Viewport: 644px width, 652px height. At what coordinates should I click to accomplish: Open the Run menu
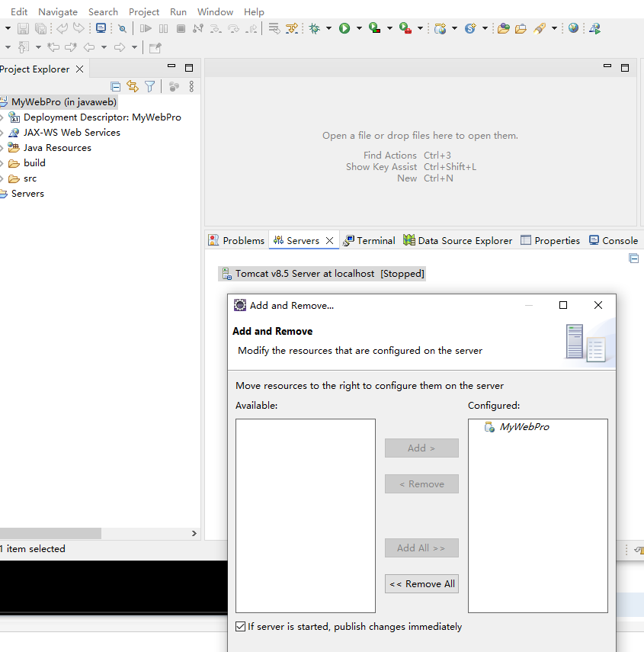(x=178, y=12)
